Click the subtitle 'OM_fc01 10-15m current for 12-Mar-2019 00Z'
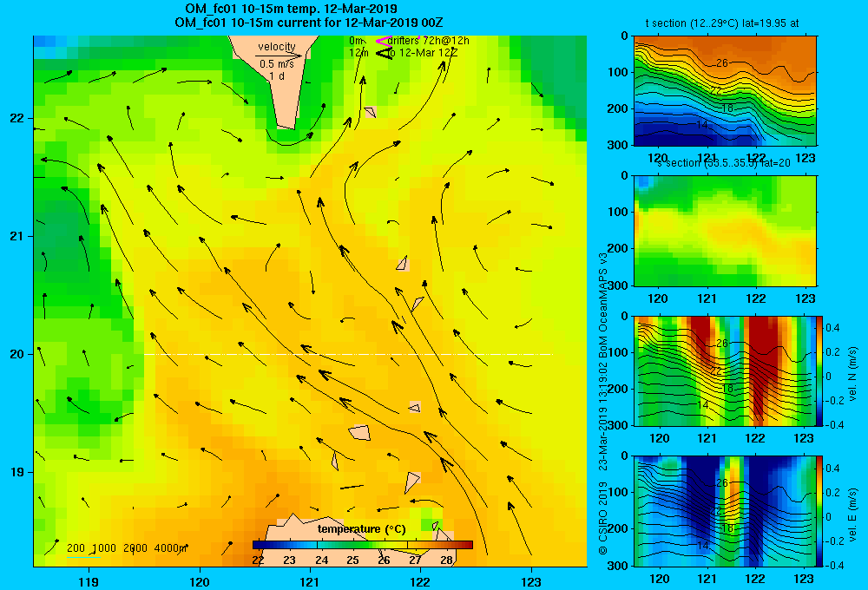 (308, 23)
